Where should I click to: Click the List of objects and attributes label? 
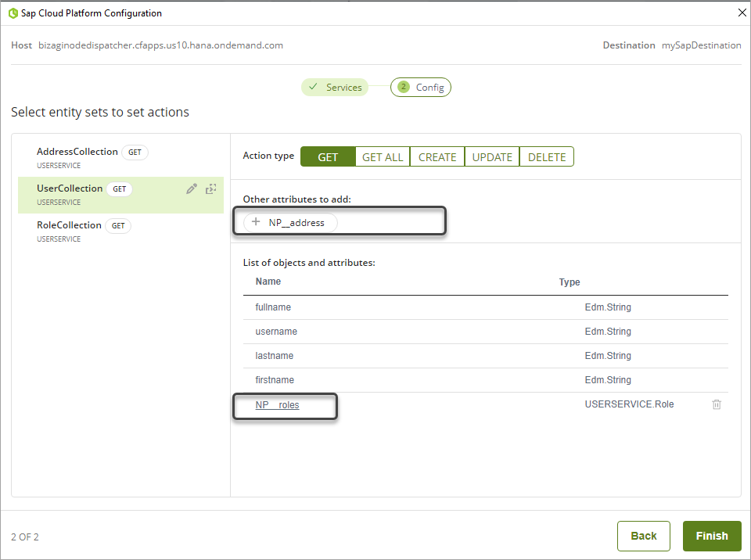(309, 263)
